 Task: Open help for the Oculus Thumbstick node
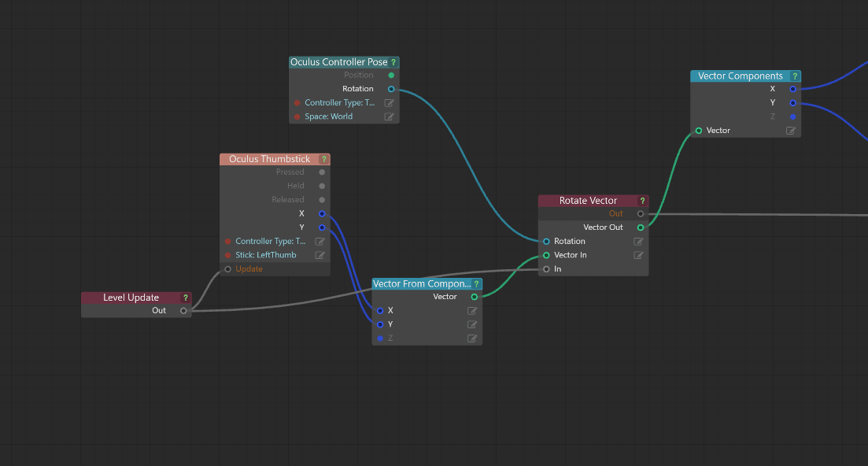coord(323,158)
